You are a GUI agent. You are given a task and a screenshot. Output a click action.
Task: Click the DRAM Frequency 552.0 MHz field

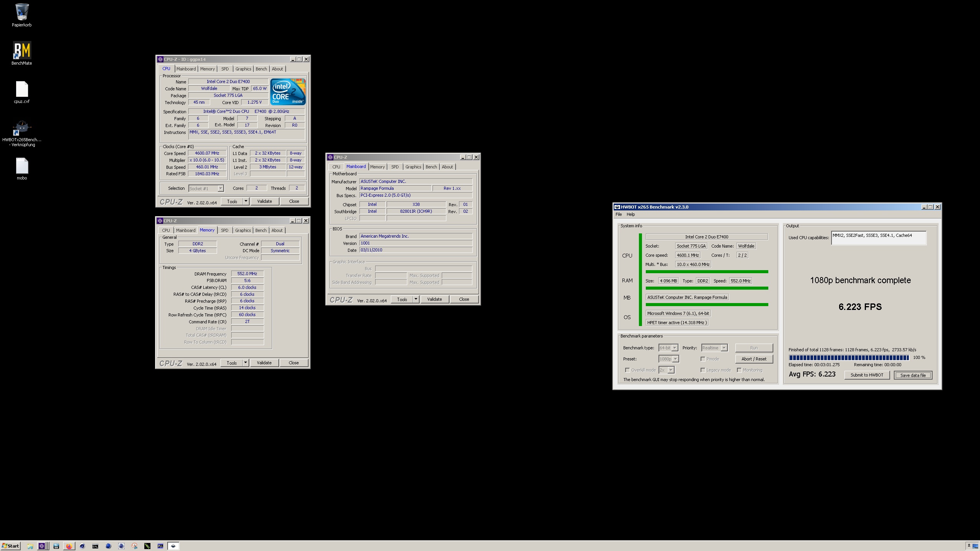coord(247,274)
